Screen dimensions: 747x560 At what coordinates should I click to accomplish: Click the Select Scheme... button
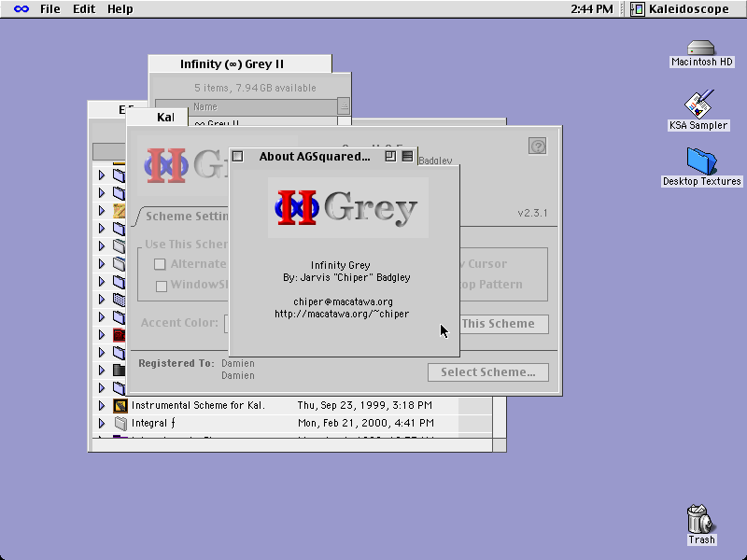[488, 372]
